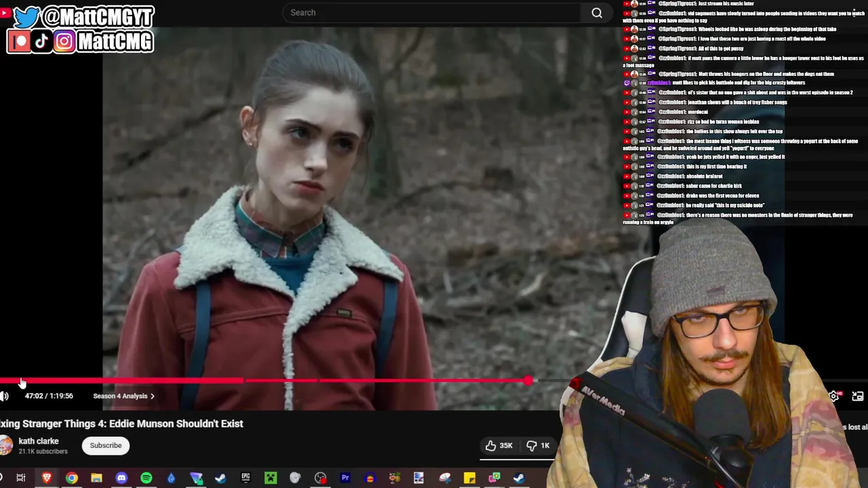This screenshot has width=868, height=488.
Task: Open video settings gear icon
Action: pos(833,396)
